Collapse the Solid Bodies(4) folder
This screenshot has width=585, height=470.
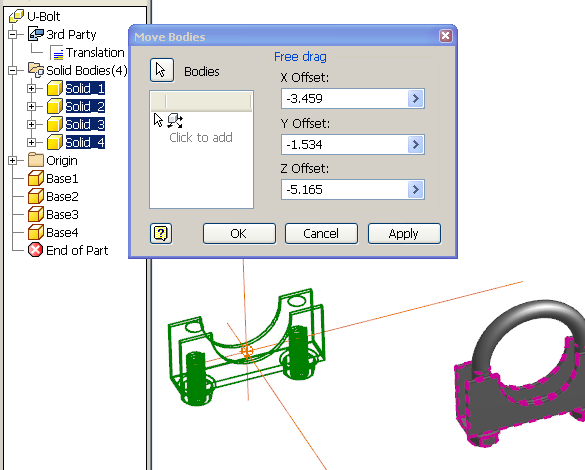[12, 70]
